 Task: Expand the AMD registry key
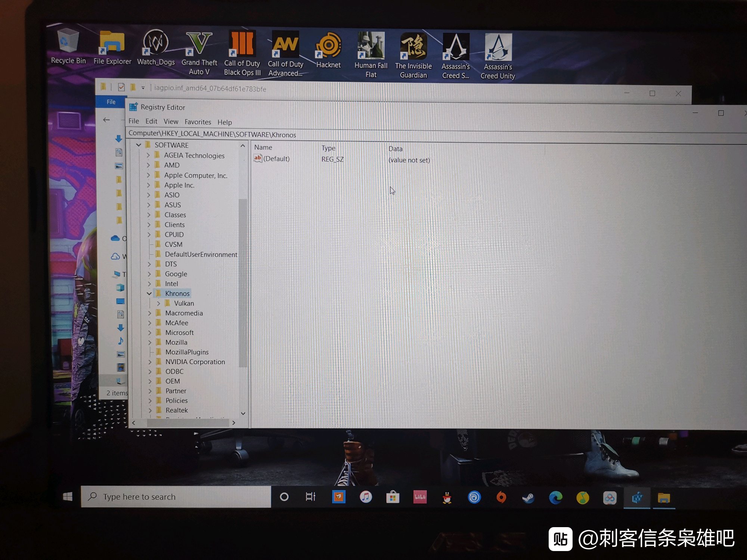tap(148, 165)
